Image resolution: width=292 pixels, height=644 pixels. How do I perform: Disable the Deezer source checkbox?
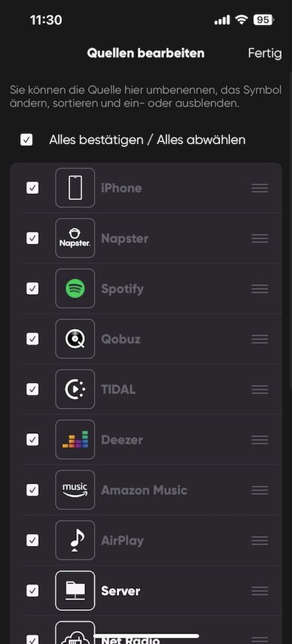tap(32, 439)
